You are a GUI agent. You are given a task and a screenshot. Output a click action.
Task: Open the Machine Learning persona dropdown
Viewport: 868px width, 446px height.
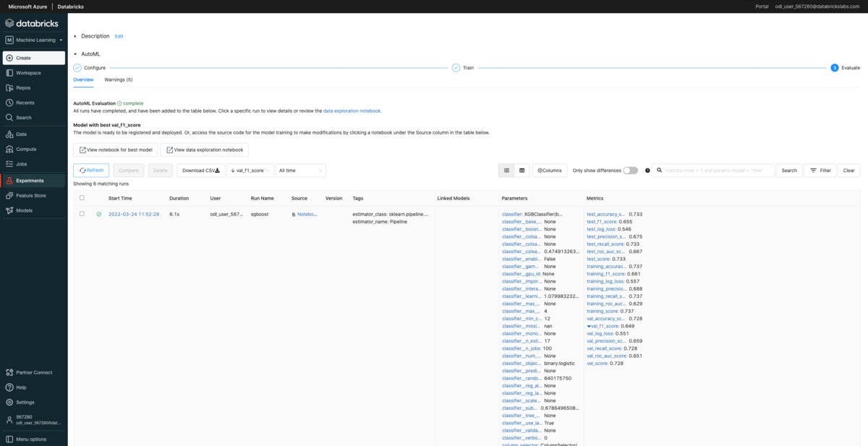click(x=35, y=40)
